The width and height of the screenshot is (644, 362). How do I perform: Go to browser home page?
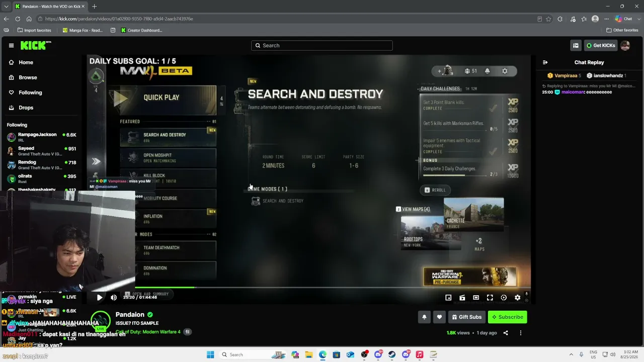tap(29, 19)
